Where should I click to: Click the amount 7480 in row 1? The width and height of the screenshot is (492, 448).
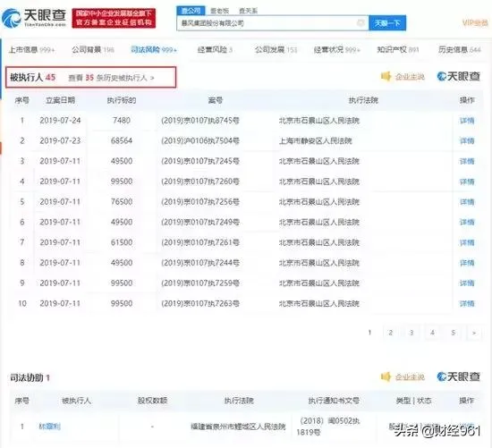(x=122, y=121)
